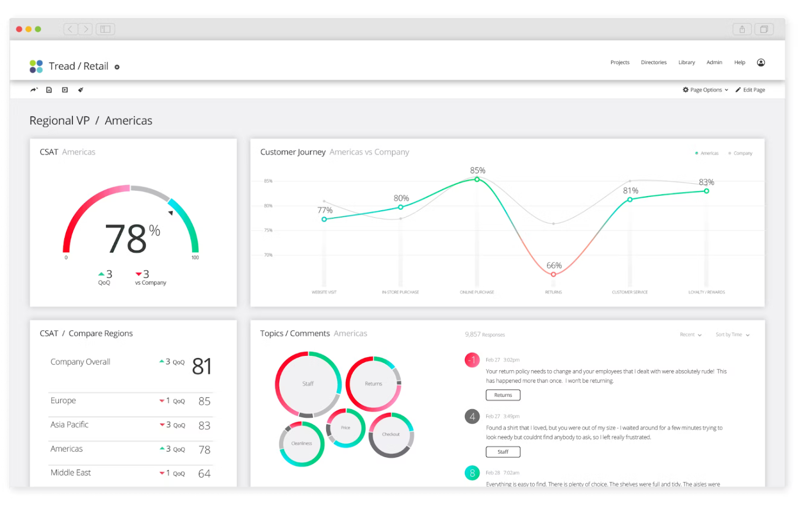Select the paintbrush styling icon
The image size is (798, 532).
[x=80, y=89]
